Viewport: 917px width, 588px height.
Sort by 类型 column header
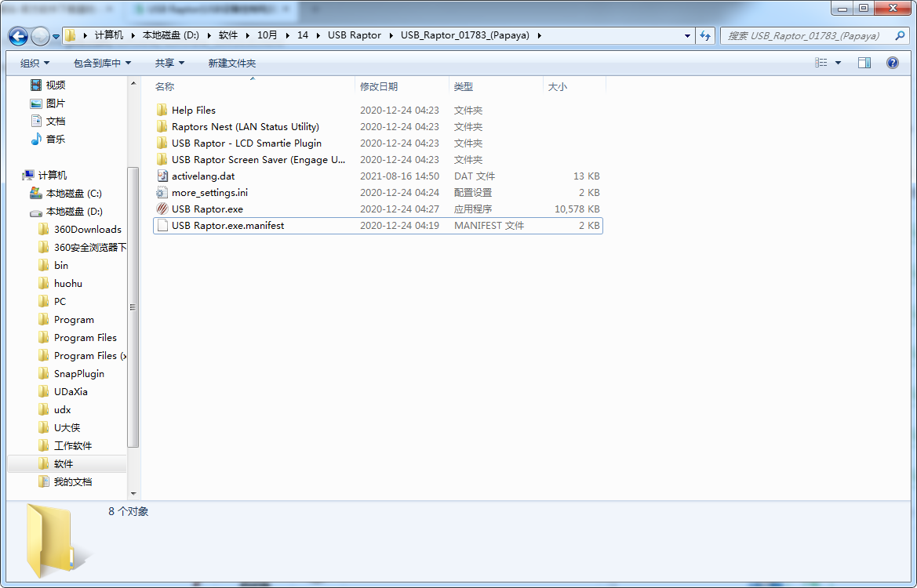point(463,86)
